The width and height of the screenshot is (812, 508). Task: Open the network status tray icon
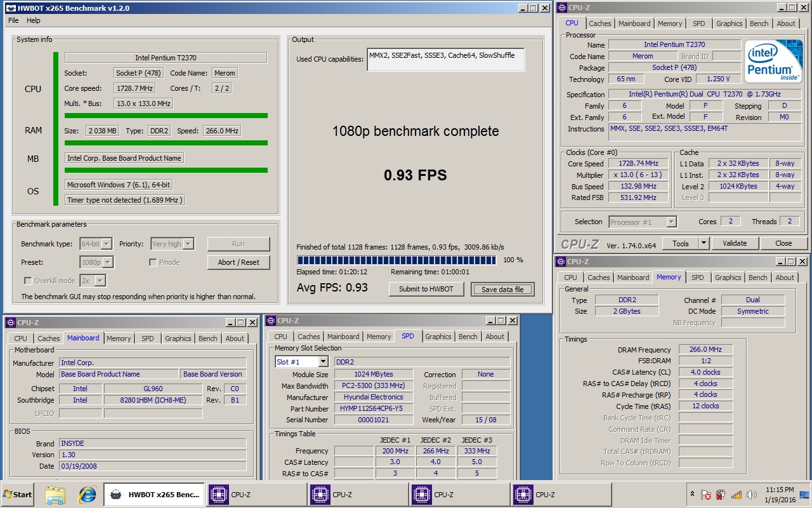pyautogui.click(x=737, y=495)
